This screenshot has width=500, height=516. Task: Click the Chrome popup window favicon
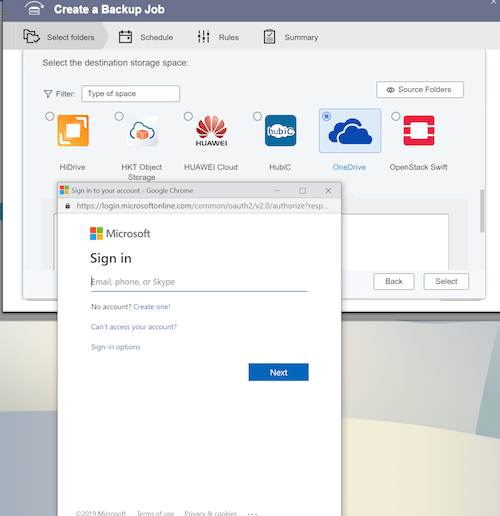tap(64, 190)
